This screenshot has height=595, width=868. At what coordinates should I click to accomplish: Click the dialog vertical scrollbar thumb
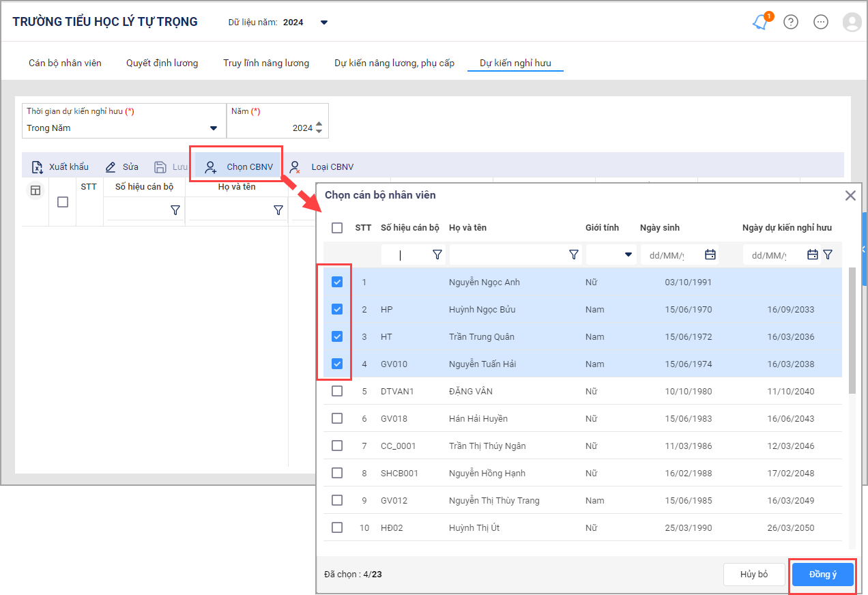[x=852, y=330]
